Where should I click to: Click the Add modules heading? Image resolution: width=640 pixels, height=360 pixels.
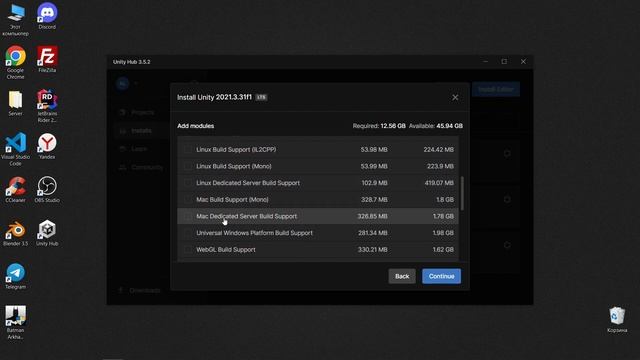[196, 126]
